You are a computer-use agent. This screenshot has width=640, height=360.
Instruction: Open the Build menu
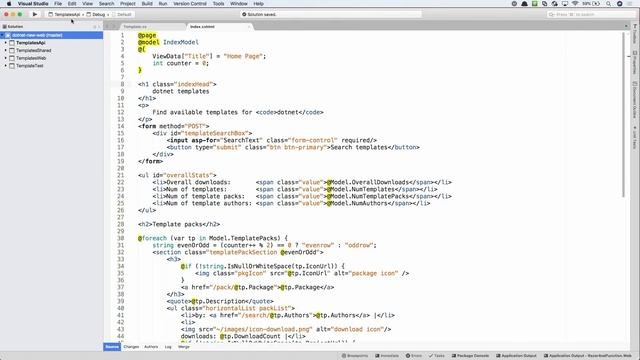(147, 3)
